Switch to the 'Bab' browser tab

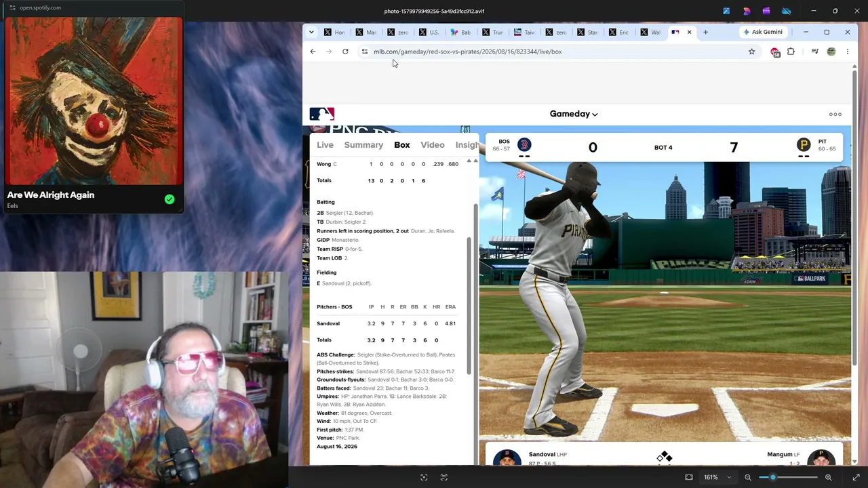460,32
